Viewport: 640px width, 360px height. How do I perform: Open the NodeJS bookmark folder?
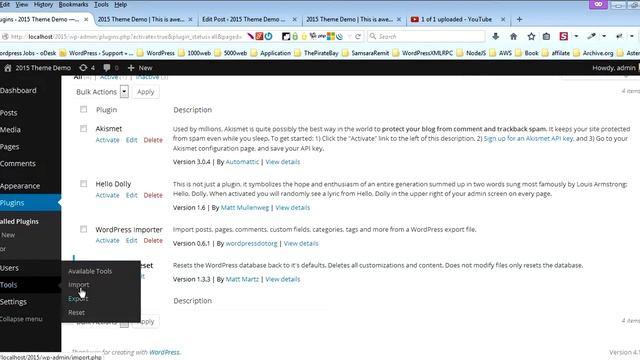point(471,53)
